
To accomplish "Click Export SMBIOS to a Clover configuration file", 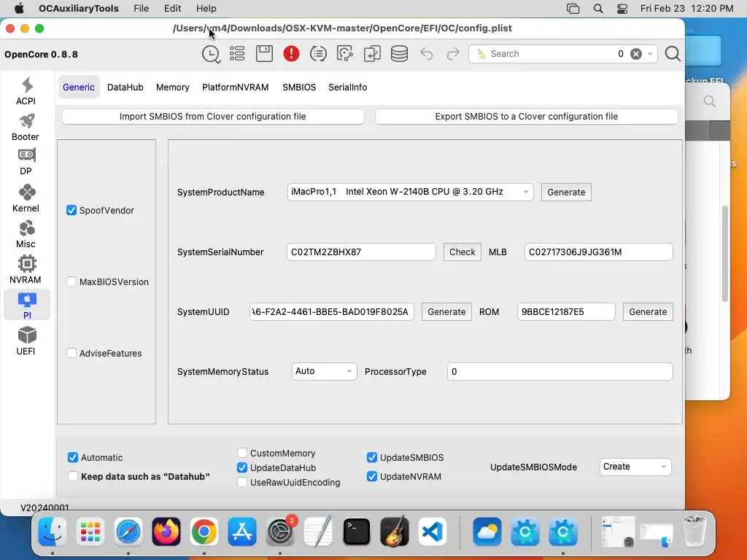I will (x=527, y=117).
